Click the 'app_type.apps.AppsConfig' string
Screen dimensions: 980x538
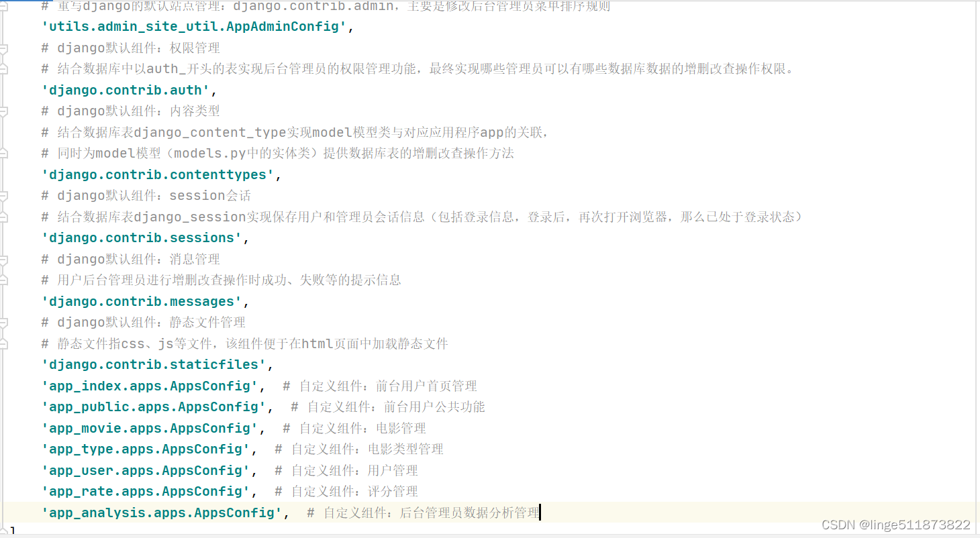(x=146, y=449)
